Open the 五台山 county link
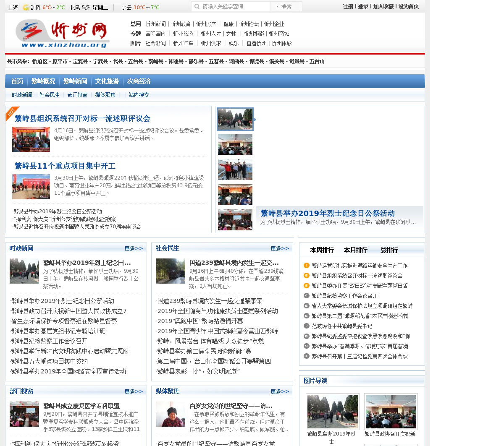504x446 pixels. pos(317,62)
